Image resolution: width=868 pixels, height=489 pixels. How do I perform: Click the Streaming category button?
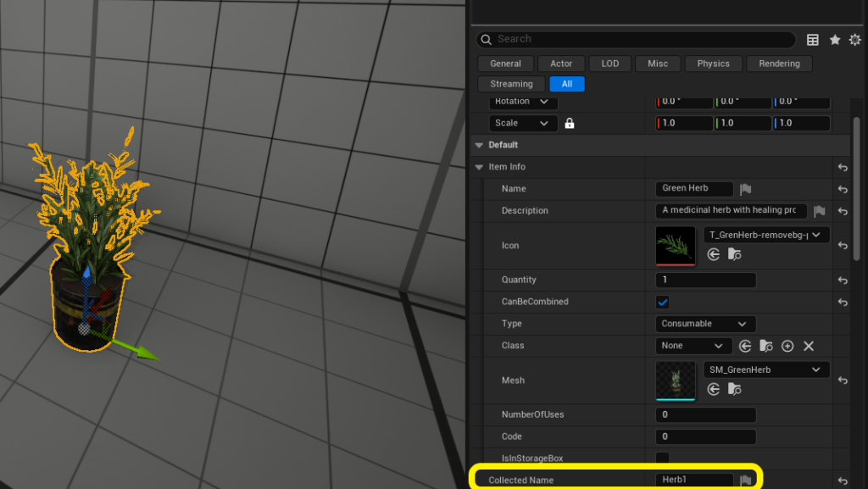point(511,84)
